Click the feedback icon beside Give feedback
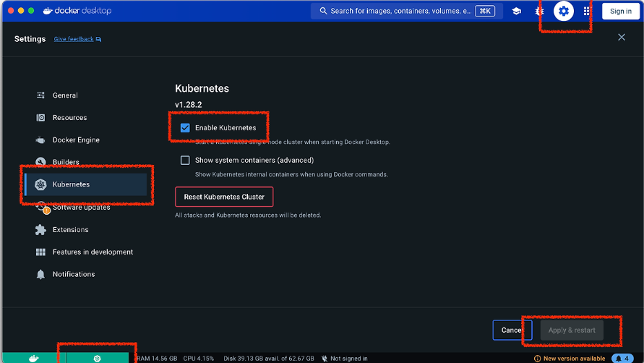Viewport: 644px width, 363px height. [98, 40]
